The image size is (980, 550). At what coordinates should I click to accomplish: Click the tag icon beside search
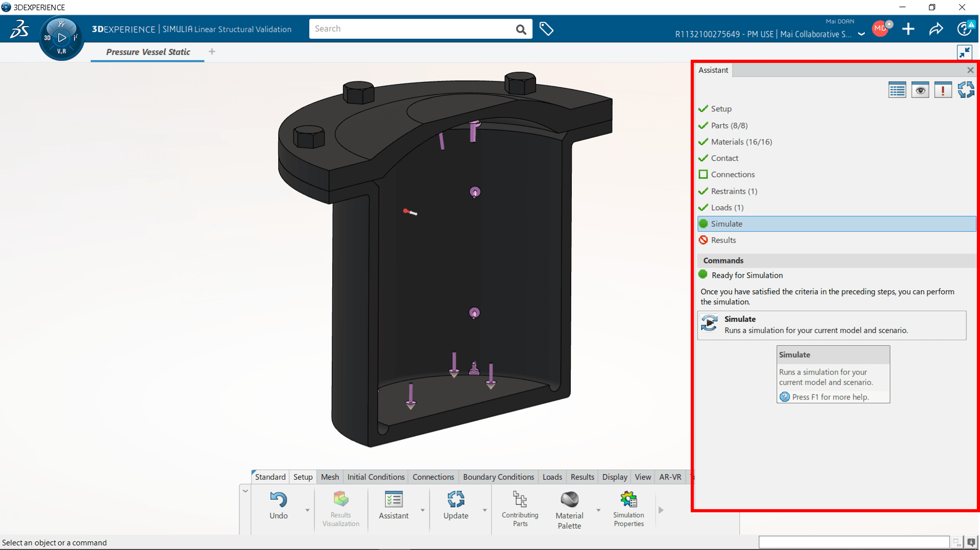[546, 29]
